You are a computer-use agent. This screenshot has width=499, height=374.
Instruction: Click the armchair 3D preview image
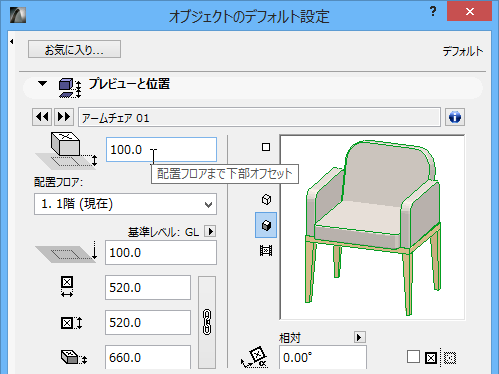point(372,227)
